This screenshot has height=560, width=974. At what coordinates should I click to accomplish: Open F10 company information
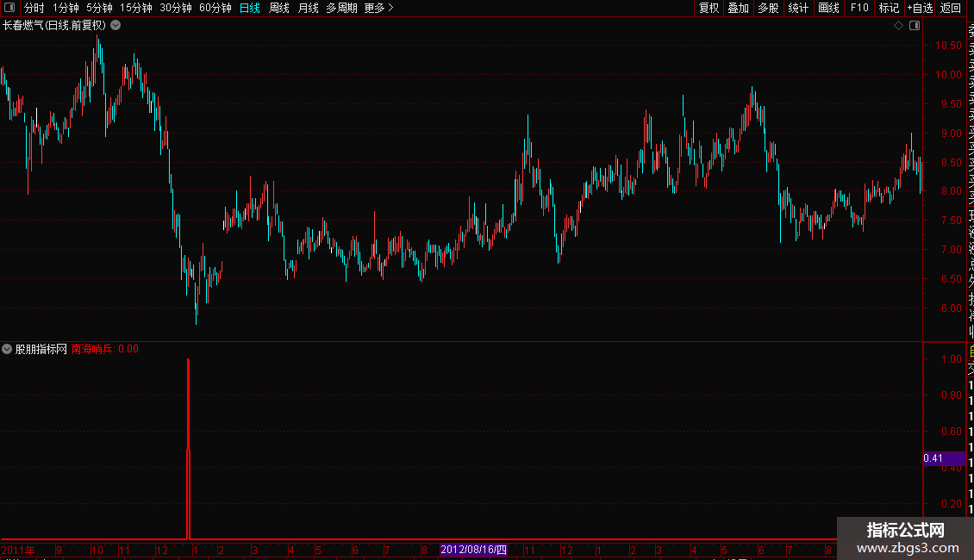pyautogui.click(x=859, y=8)
